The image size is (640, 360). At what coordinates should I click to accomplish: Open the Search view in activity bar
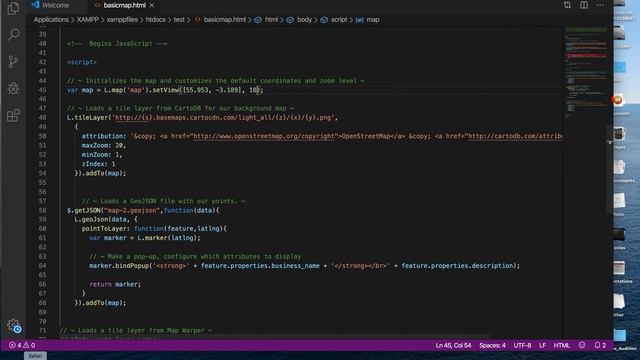pos(13,34)
